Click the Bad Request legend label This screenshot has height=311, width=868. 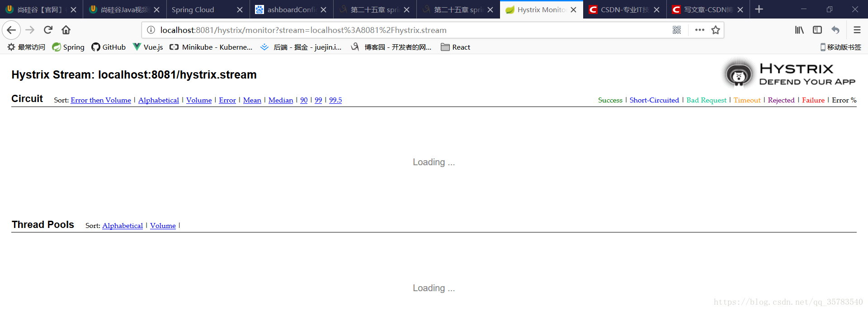706,100
